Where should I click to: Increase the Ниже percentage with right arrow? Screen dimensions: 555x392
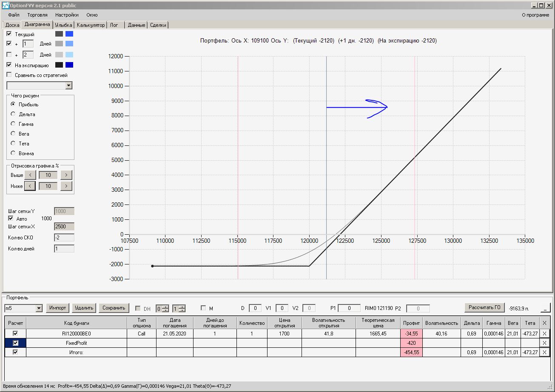pos(66,186)
